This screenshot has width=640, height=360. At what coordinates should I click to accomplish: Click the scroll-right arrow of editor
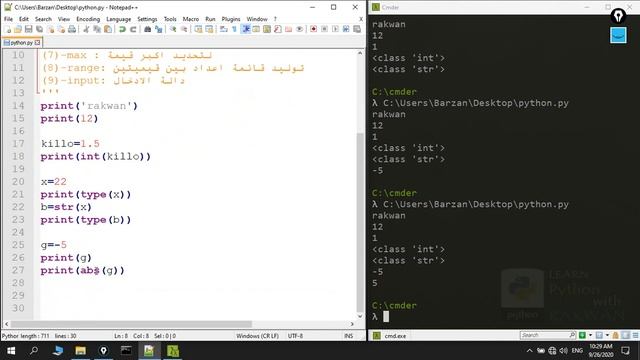[352, 324]
